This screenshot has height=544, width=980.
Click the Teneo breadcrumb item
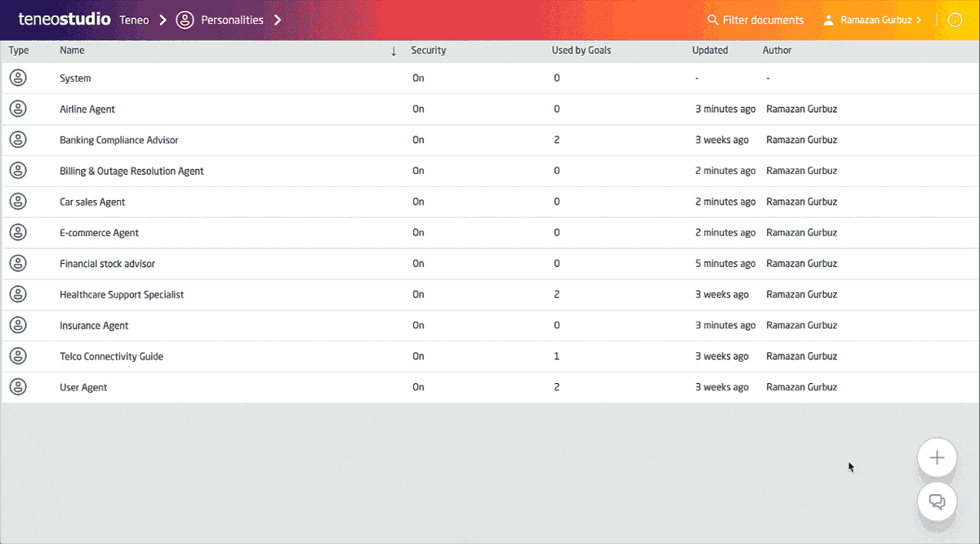tap(134, 20)
